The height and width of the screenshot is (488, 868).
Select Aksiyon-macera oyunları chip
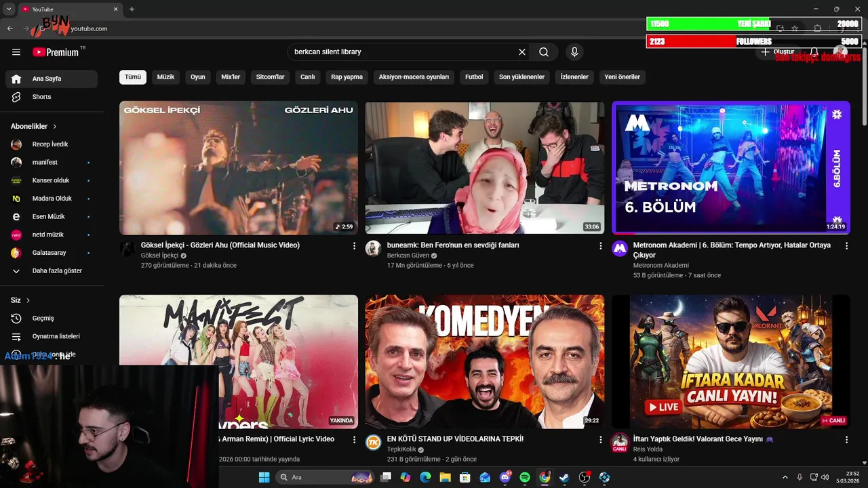[x=414, y=77]
